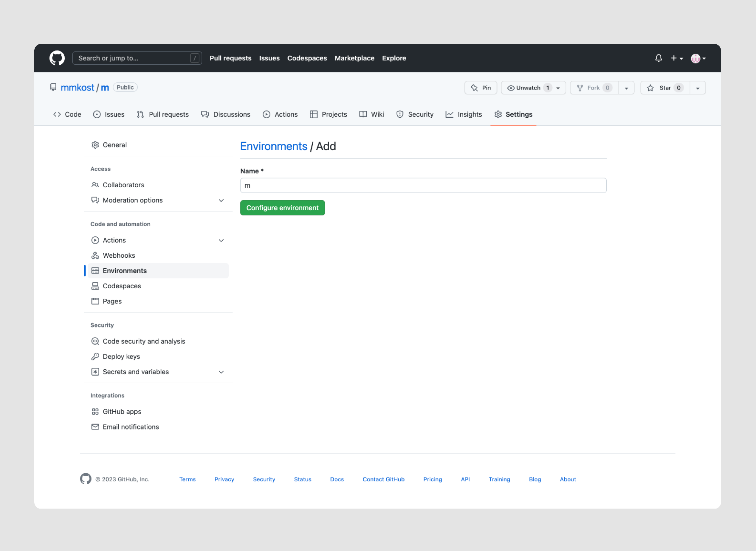Open the notifications bell
This screenshot has height=551, width=756.
point(658,58)
